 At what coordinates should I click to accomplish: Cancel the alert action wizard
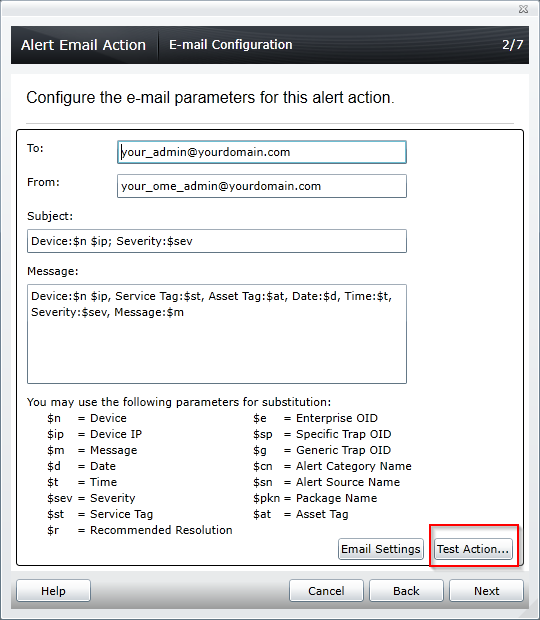pos(326,591)
